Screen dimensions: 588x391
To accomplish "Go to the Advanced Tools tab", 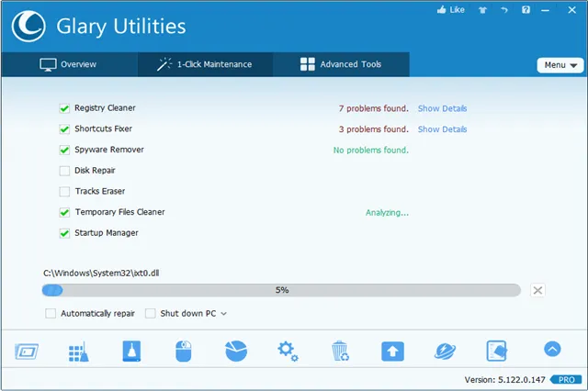I will tap(341, 64).
